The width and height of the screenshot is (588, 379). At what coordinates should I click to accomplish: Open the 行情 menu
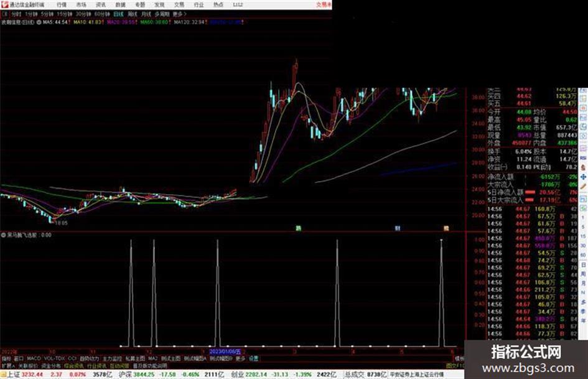tap(62, 5)
